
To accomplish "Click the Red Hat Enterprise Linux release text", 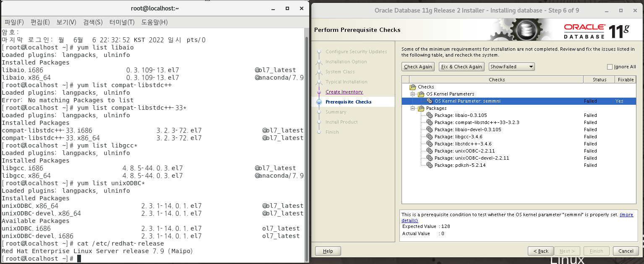I will [97, 251].
